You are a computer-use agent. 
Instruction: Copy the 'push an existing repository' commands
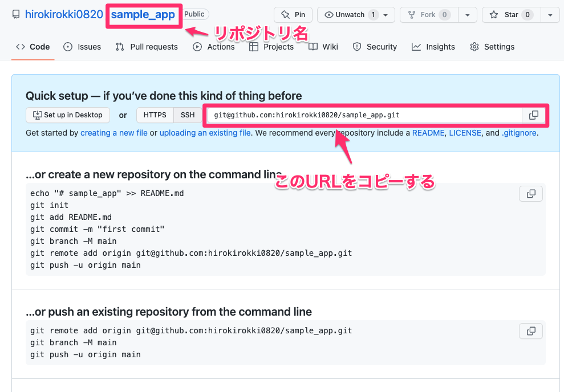(x=531, y=331)
